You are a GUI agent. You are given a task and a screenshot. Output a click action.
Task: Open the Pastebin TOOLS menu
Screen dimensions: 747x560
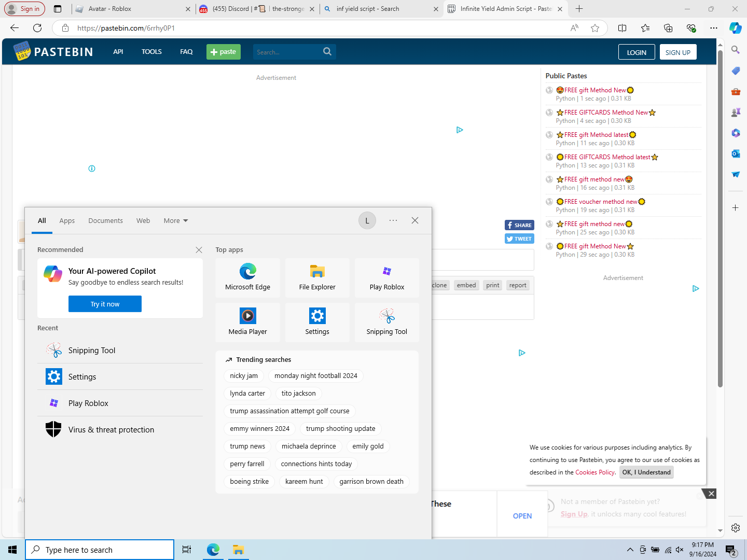(151, 52)
